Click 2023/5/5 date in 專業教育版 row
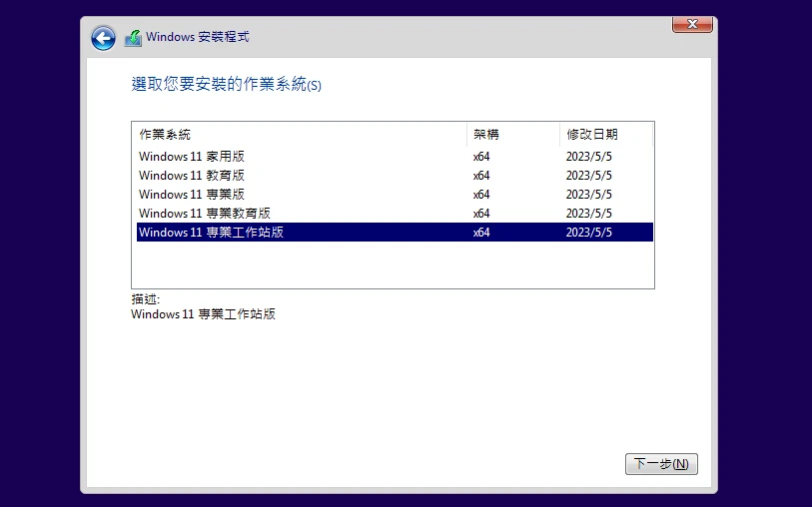Image resolution: width=812 pixels, height=507 pixels. click(589, 214)
